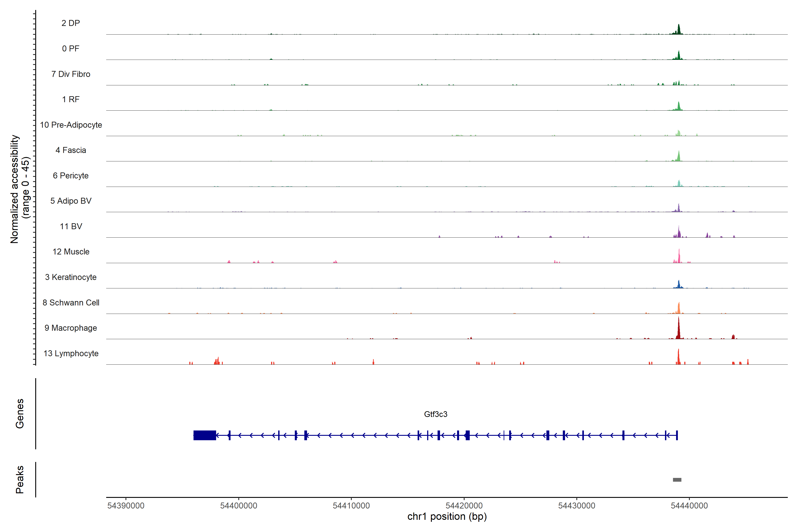Click the 8 Schwann Cell label
The image size is (798, 532).
pyautogui.click(x=70, y=303)
